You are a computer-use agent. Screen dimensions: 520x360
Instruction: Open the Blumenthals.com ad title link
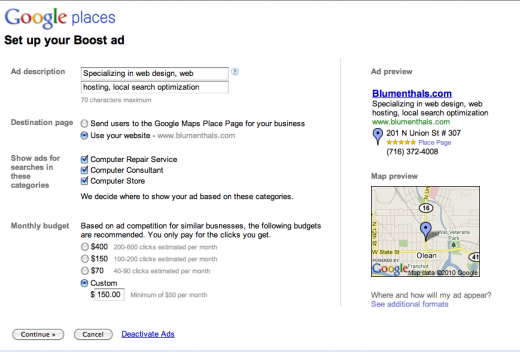point(412,94)
